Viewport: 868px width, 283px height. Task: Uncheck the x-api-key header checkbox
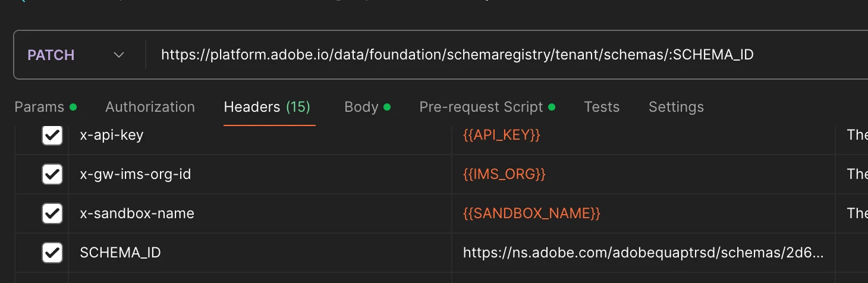[52, 136]
